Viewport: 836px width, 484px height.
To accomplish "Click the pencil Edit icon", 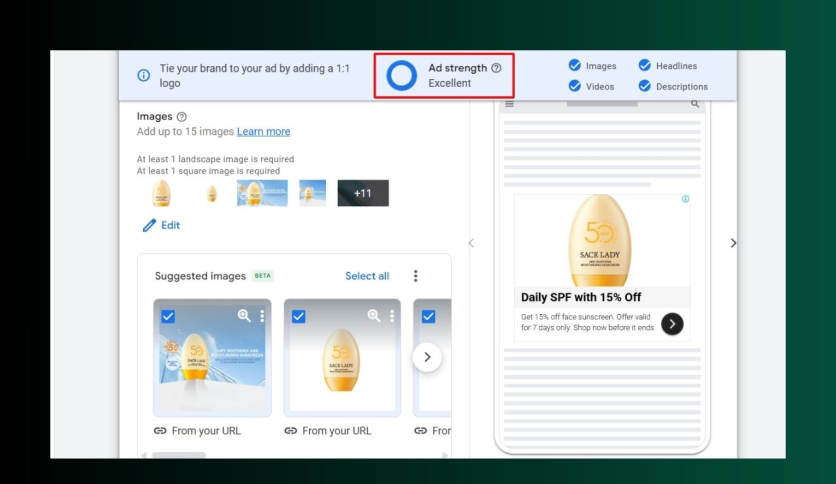I will click(149, 225).
